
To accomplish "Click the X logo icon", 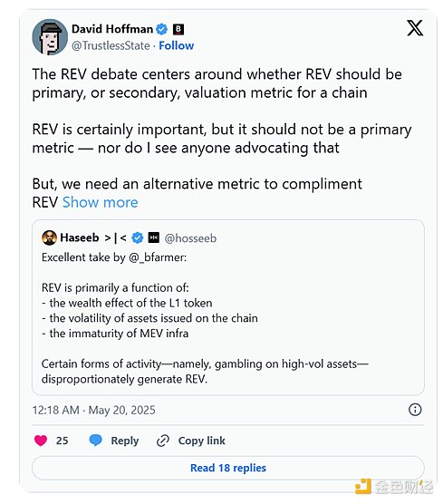I will pyautogui.click(x=415, y=28).
